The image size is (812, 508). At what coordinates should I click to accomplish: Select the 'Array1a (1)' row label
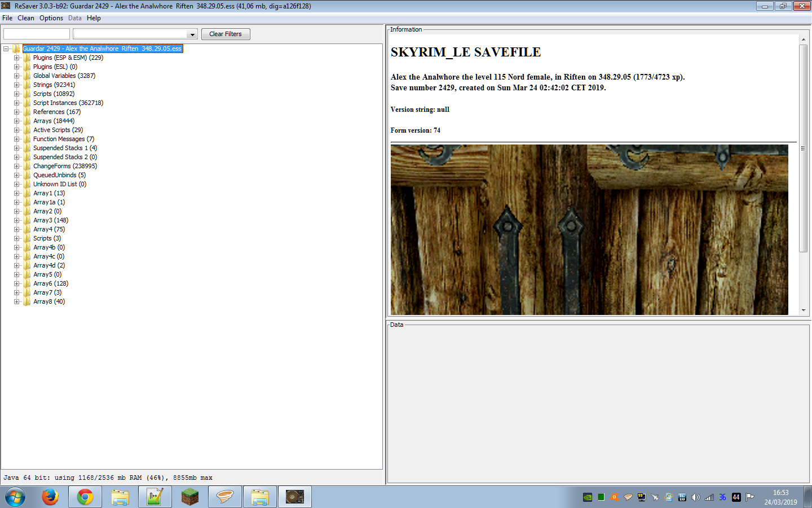click(49, 202)
